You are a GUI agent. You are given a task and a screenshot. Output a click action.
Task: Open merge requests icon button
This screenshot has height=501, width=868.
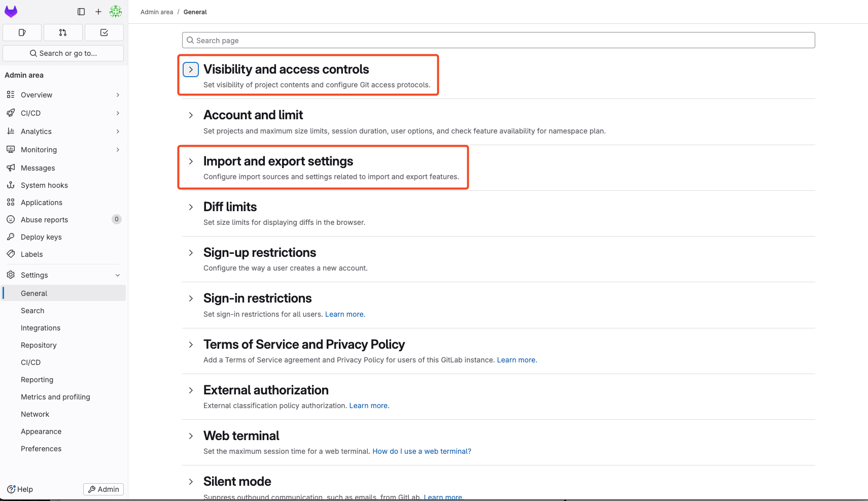tap(63, 32)
